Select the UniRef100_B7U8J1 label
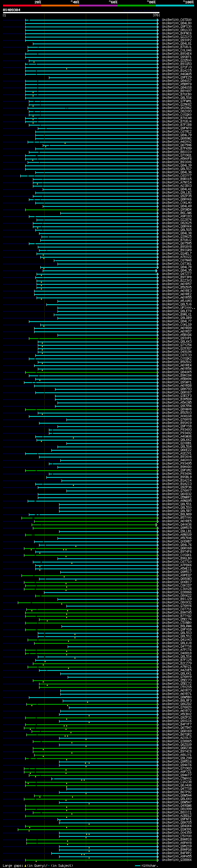Viewport: 197px width, 868px height. pyautogui.click(x=176, y=47)
